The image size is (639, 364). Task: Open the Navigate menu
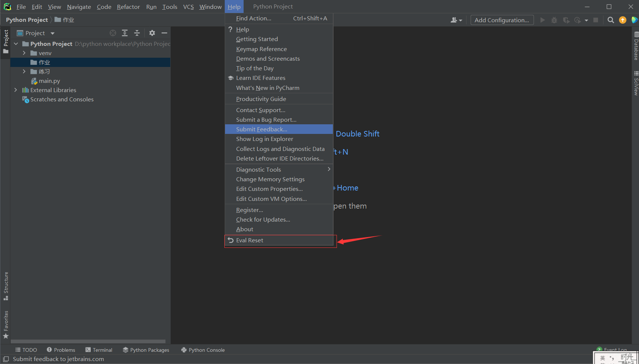(x=79, y=7)
